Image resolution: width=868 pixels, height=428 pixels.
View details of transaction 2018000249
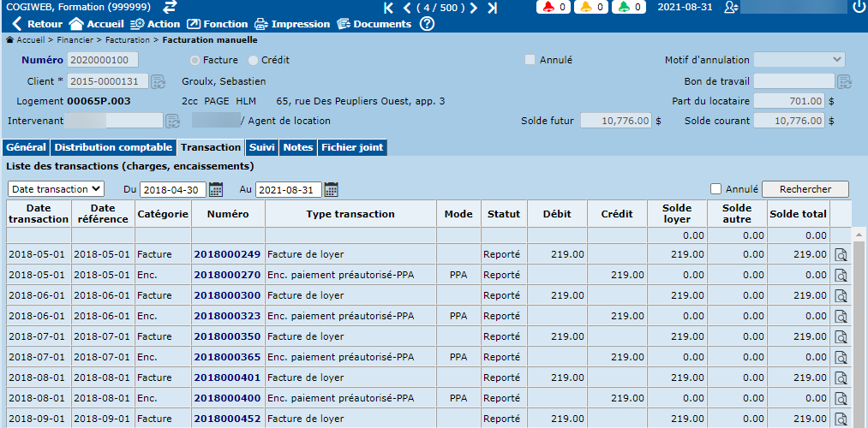pyautogui.click(x=841, y=254)
